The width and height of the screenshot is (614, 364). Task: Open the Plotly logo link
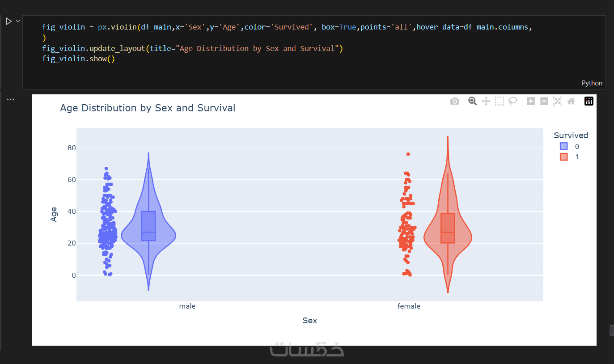coord(589,101)
